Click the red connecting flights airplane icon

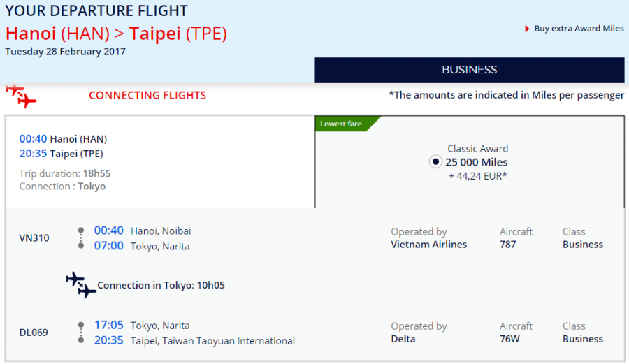[20, 96]
